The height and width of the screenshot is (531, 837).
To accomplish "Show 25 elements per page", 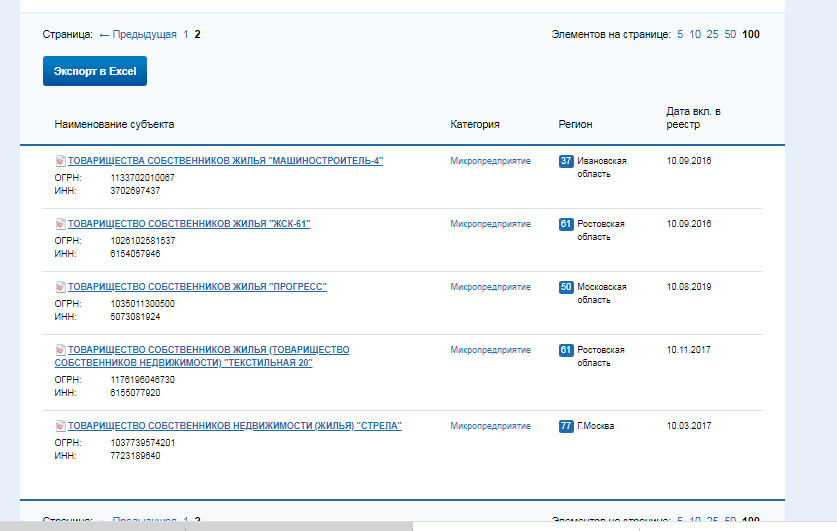I will [x=713, y=34].
